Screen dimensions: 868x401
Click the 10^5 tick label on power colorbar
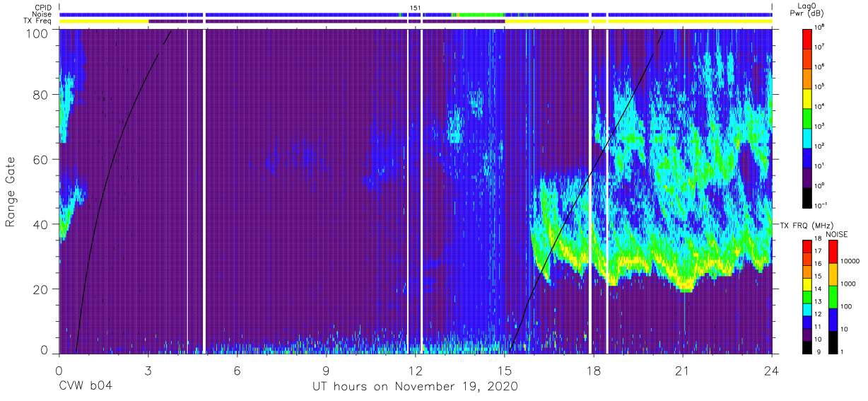pyautogui.click(x=819, y=86)
